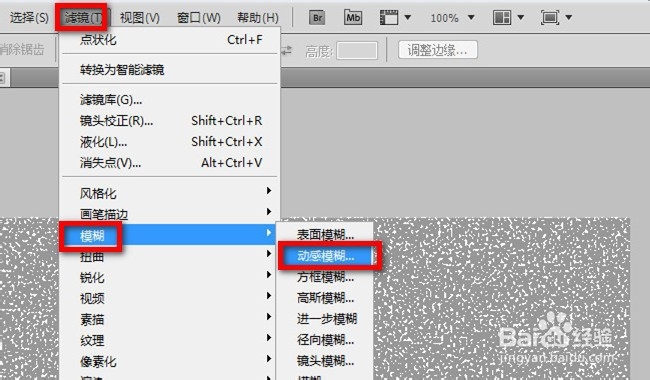Choose 点状化 last filter entry
Screen dimensions: 650x380
170,40
